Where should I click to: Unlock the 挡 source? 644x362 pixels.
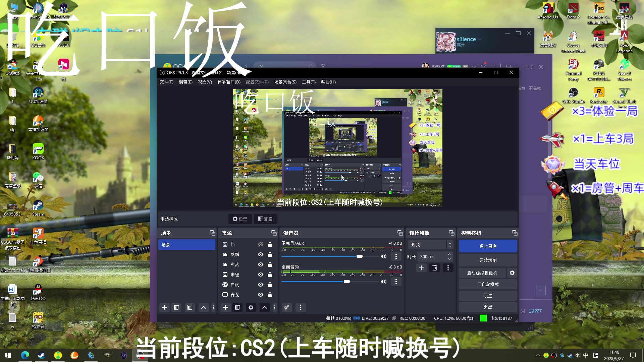[x=270, y=245]
